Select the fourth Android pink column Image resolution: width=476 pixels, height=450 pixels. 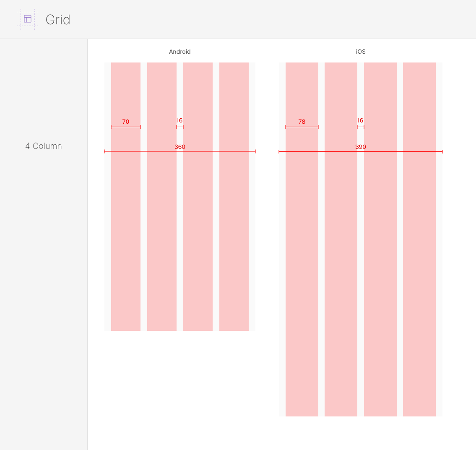pyautogui.click(x=234, y=196)
